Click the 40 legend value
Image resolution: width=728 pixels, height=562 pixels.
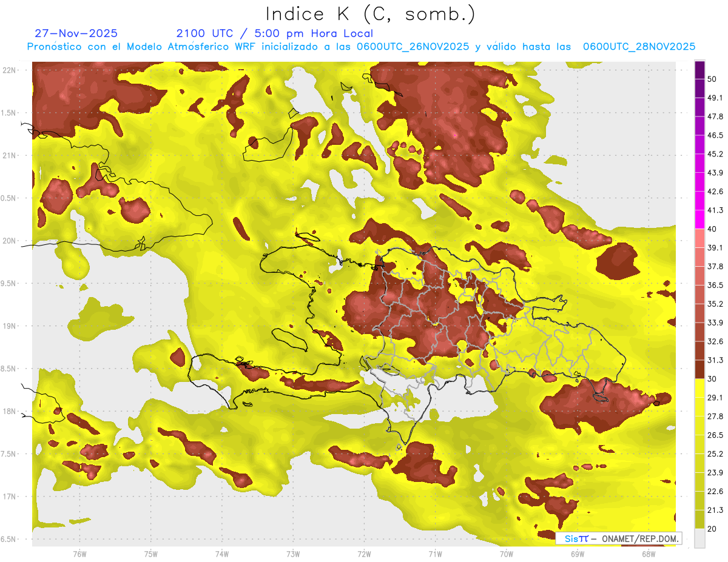tap(713, 229)
